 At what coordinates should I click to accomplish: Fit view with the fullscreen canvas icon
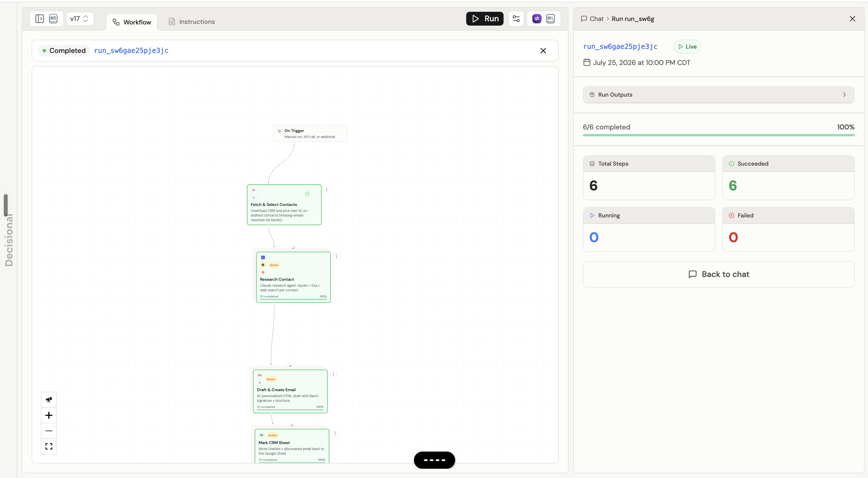pos(49,446)
